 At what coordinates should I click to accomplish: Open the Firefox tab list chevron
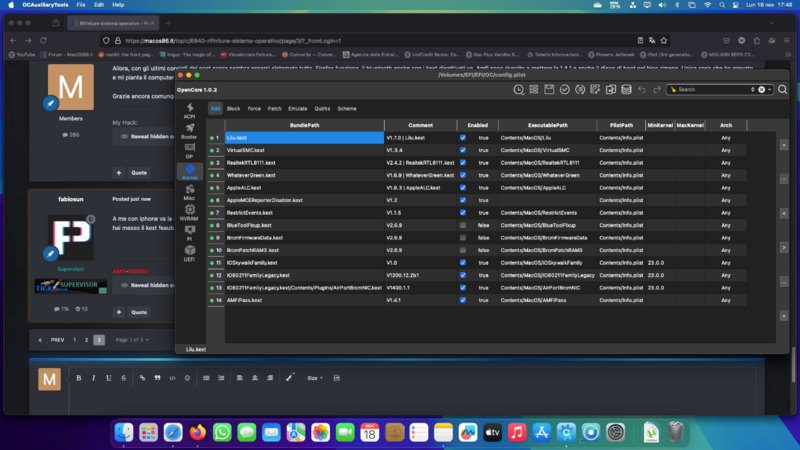(x=771, y=23)
